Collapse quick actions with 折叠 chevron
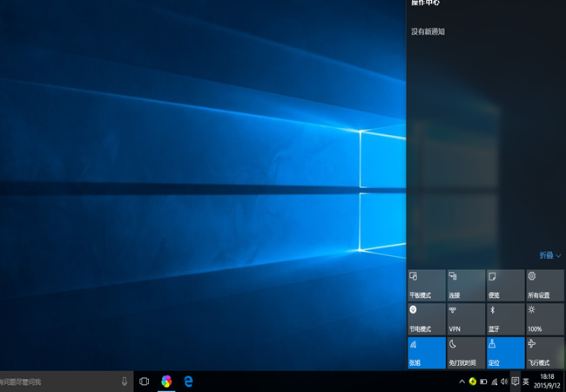Image resolution: width=566 pixels, height=392 pixels. point(550,255)
